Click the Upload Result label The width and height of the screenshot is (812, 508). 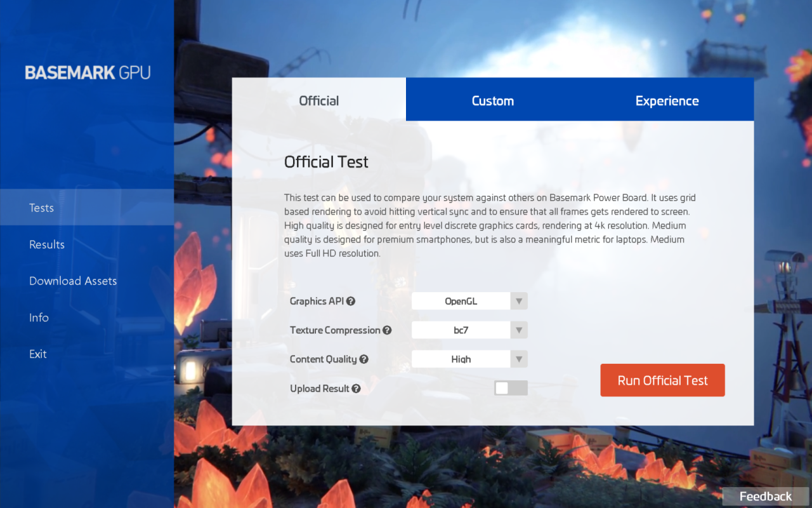click(x=320, y=389)
